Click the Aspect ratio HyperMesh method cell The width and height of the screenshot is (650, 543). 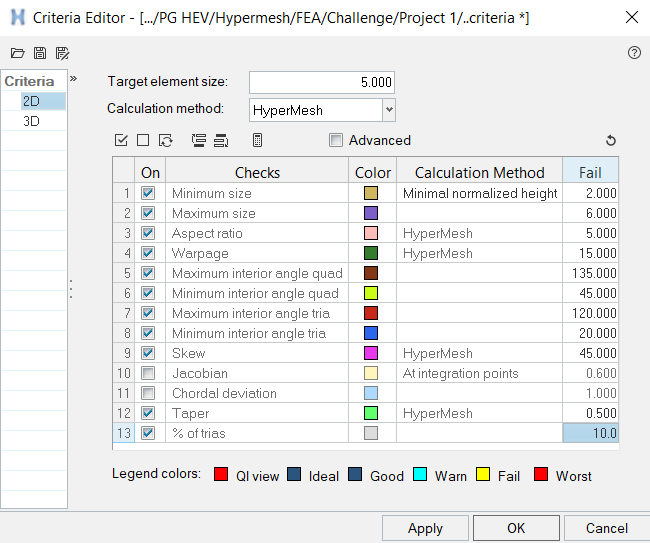click(x=478, y=233)
